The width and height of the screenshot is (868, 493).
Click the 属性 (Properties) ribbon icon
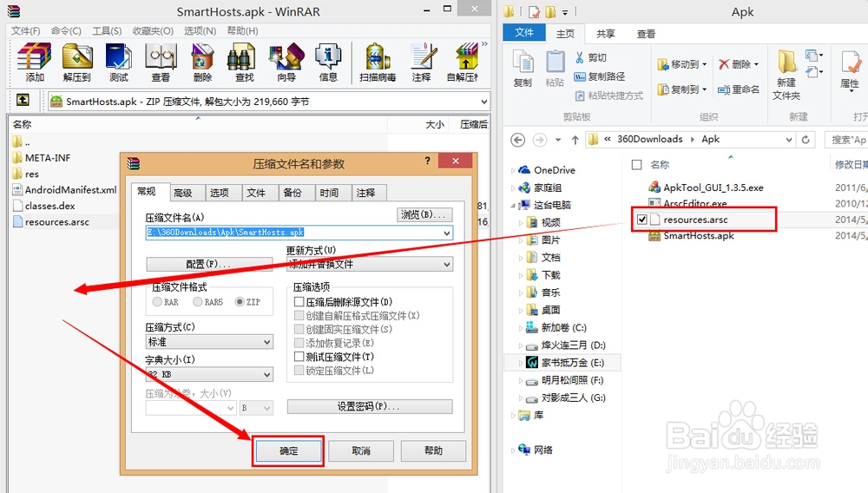(850, 69)
